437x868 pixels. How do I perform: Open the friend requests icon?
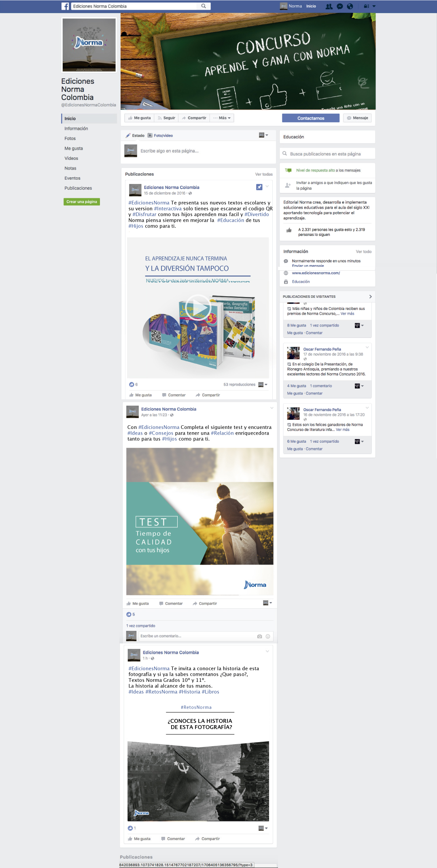pyautogui.click(x=329, y=6)
